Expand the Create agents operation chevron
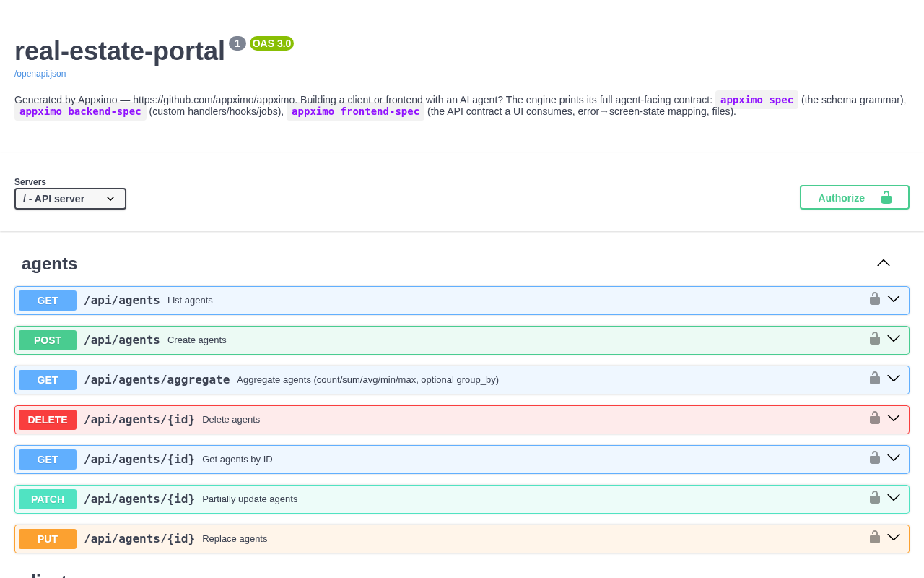The height and width of the screenshot is (578, 924). click(894, 339)
